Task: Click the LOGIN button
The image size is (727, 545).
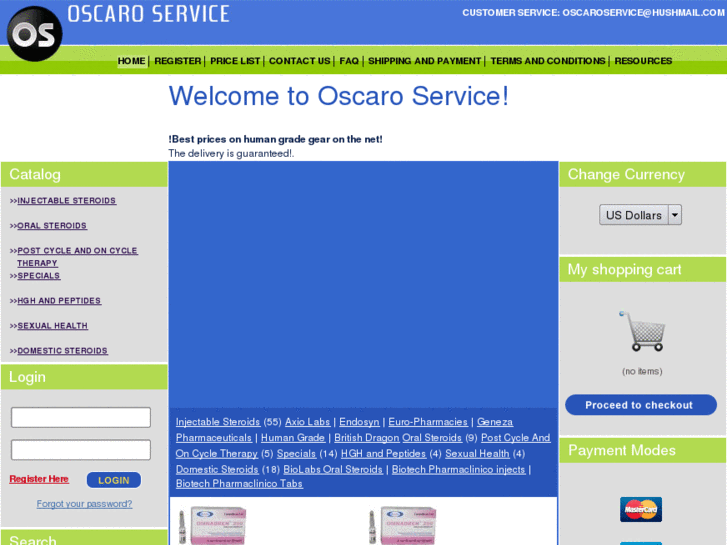Action: [114, 480]
